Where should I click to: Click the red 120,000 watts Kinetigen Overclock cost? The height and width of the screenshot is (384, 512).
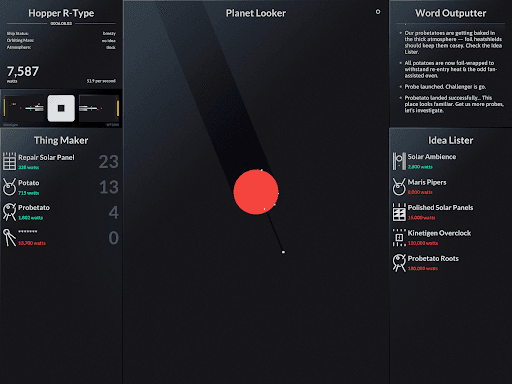point(423,243)
